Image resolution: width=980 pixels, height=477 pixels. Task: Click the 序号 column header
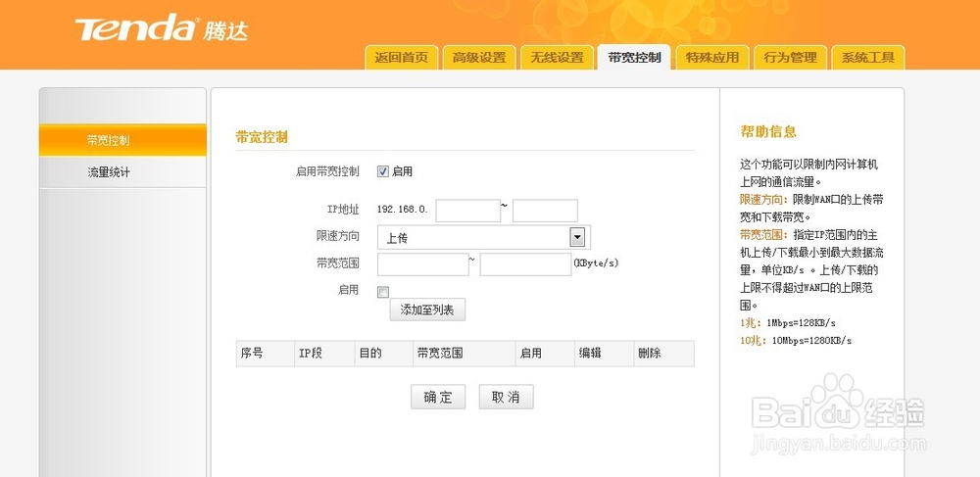click(x=266, y=354)
